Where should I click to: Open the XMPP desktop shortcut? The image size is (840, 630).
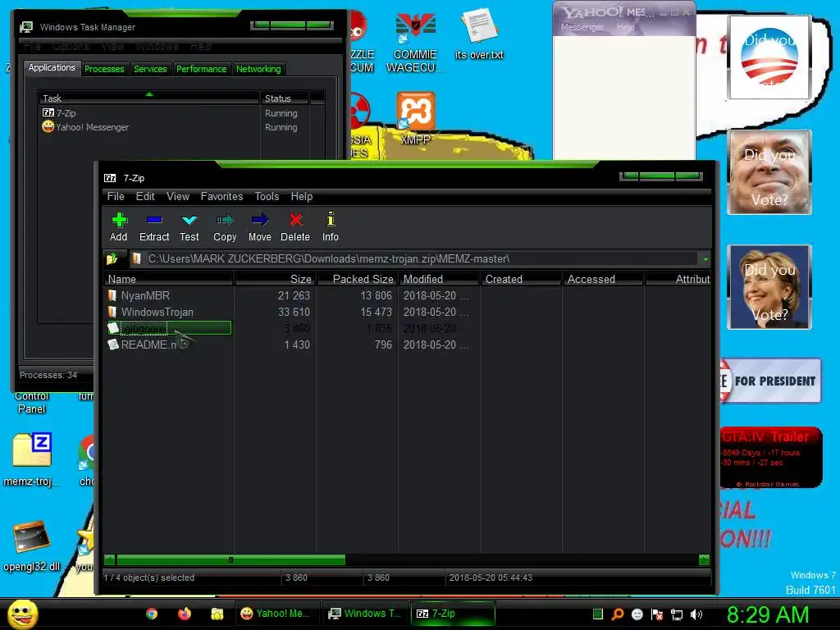pyautogui.click(x=415, y=119)
